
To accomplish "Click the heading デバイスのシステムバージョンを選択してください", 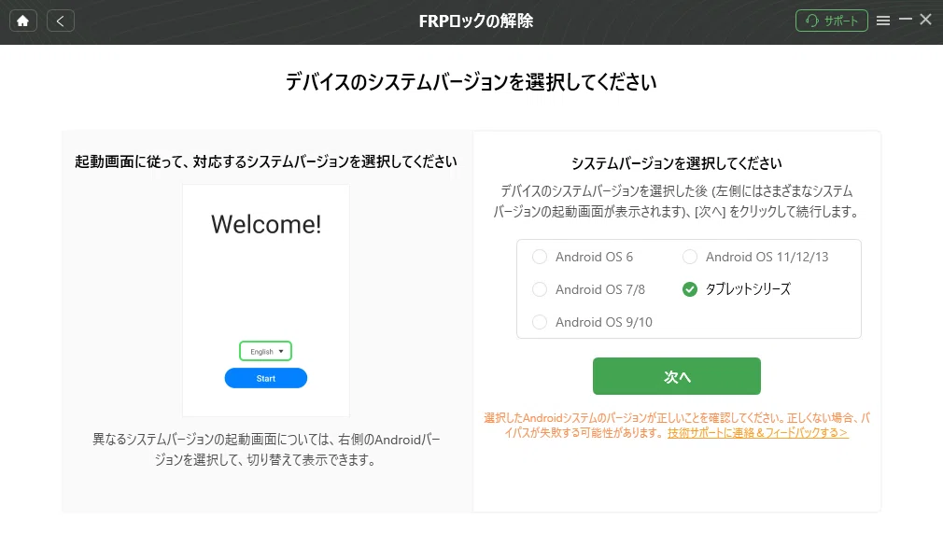I will (x=471, y=82).
